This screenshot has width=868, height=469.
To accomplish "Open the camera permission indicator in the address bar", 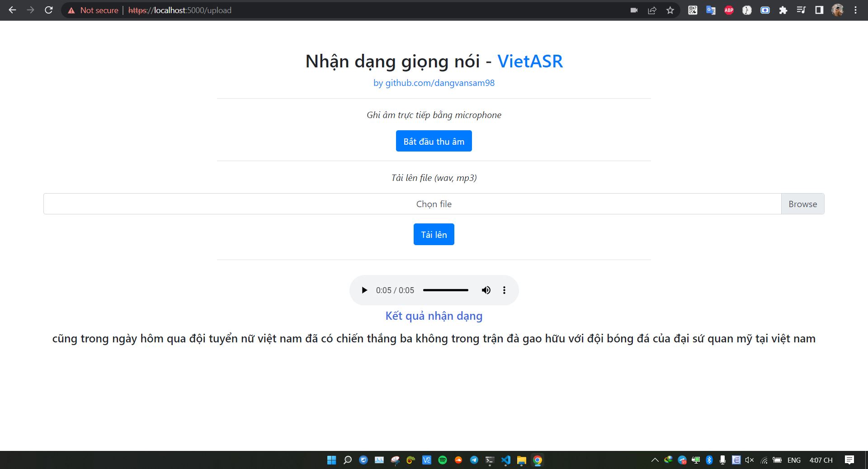I will pyautogui.click(x=634, y=10).
